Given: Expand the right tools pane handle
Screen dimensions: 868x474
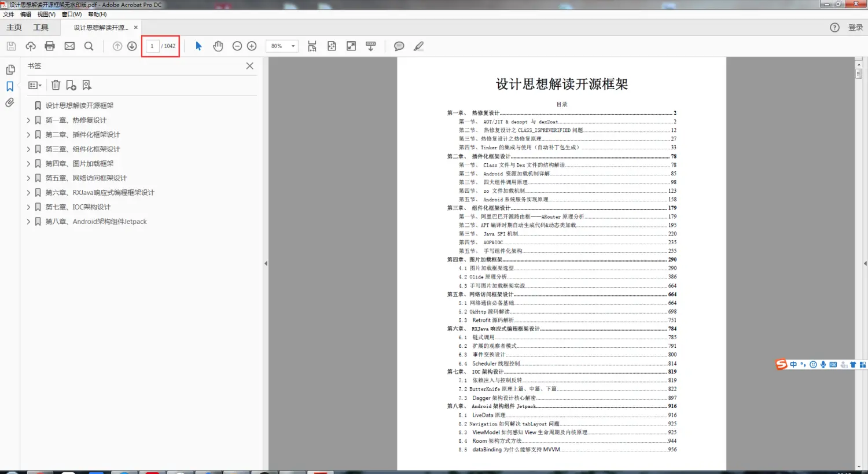Looking at the screenshot, I should click(x=865, y=263).
